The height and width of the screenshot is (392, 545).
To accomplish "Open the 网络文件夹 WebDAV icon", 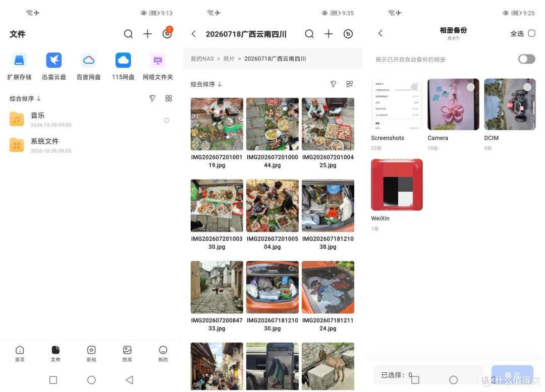I will (x=158, y=61).
